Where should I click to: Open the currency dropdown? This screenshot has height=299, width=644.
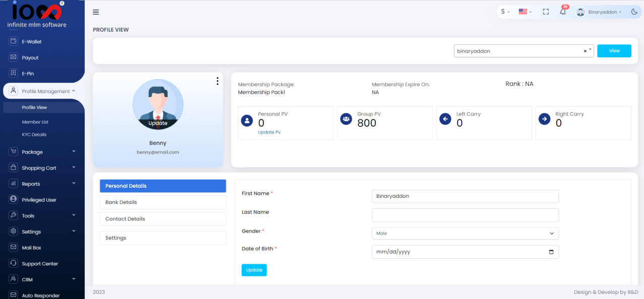[504, 11]
